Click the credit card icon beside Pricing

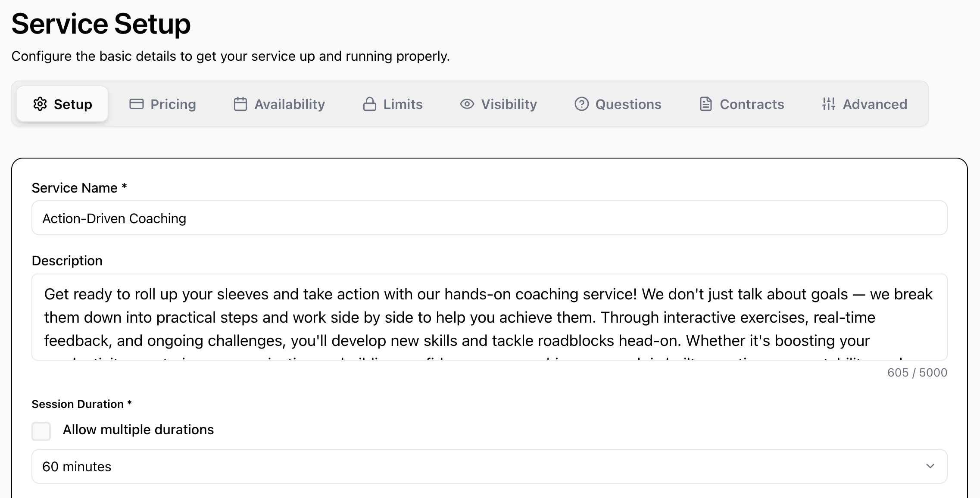pos(136,104)
